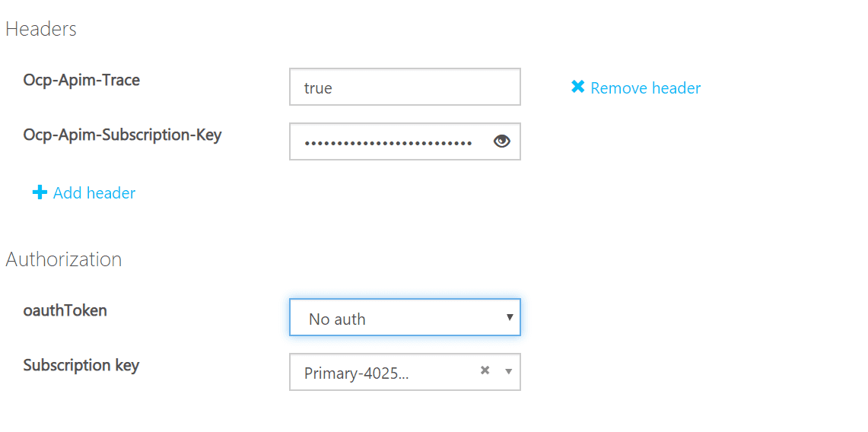Clear the Primary-4025 subscription key selection
Viewport: 868px width, 432px height.
coord(485,370)
